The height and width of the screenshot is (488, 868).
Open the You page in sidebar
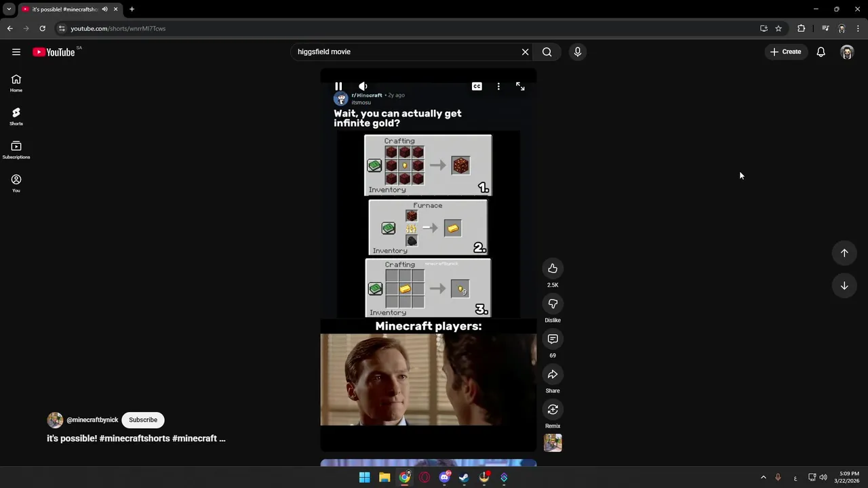click(x=16, y=183)
